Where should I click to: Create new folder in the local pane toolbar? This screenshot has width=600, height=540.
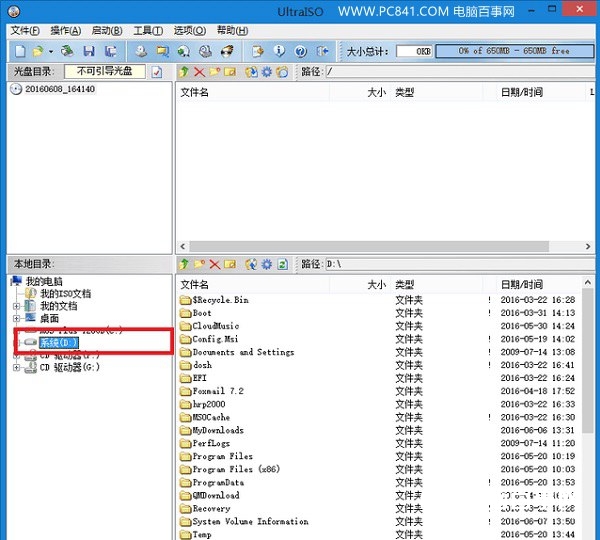point(199,264)
